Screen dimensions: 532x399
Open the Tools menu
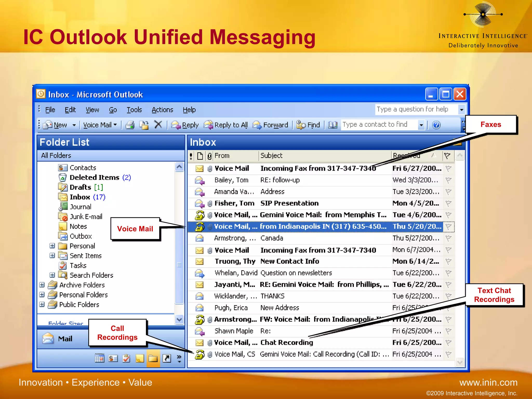(x=134, y=110)
